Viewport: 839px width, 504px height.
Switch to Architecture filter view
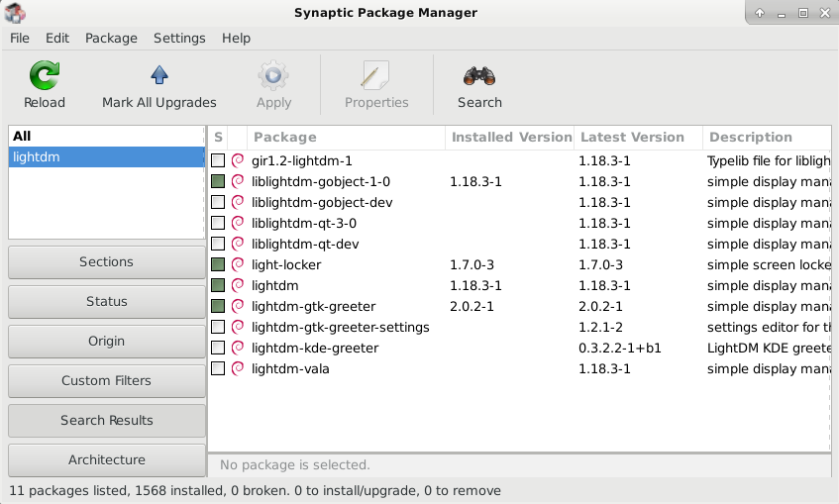[x=106, y=460]
